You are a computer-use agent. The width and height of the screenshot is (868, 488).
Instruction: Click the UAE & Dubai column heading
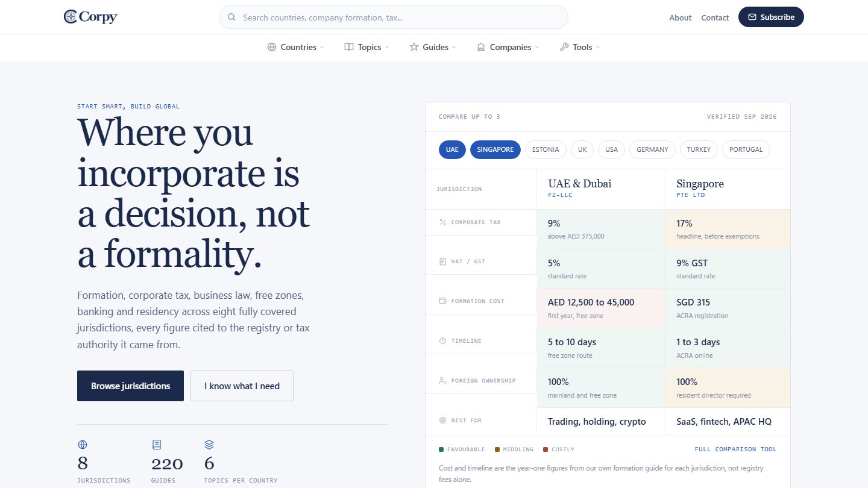[579, 184]
